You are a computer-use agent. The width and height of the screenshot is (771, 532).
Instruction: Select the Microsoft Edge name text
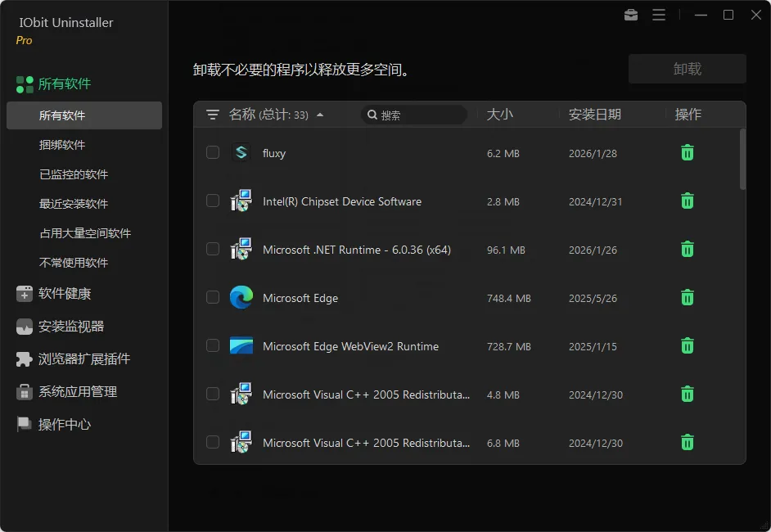pos(300,298)
